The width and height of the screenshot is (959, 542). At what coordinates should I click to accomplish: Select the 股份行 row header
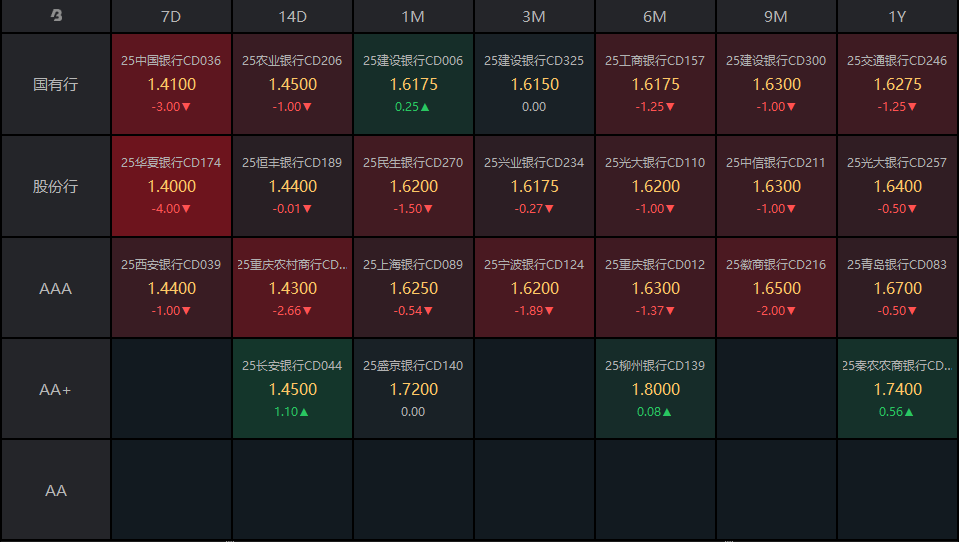pyautogui.click(x=56, y=187)
